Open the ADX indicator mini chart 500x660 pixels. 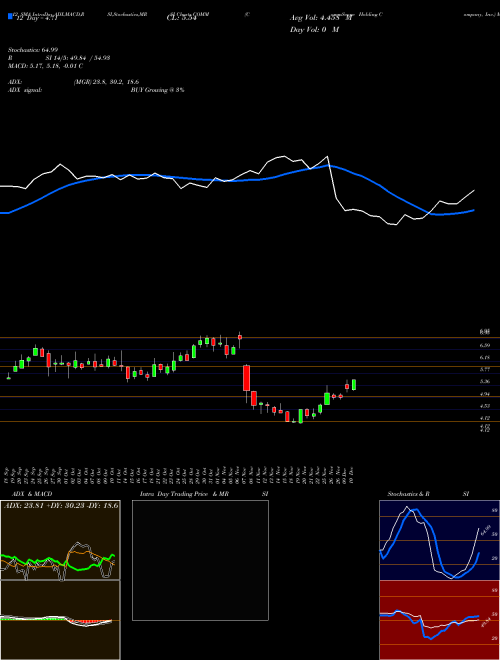pos(60,540)
